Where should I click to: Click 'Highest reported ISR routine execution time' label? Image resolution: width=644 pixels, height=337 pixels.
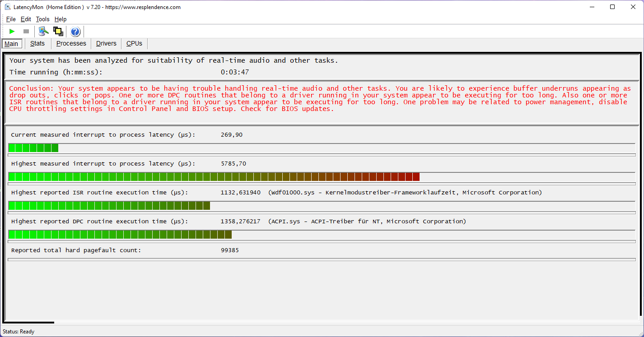click(99, 193)
